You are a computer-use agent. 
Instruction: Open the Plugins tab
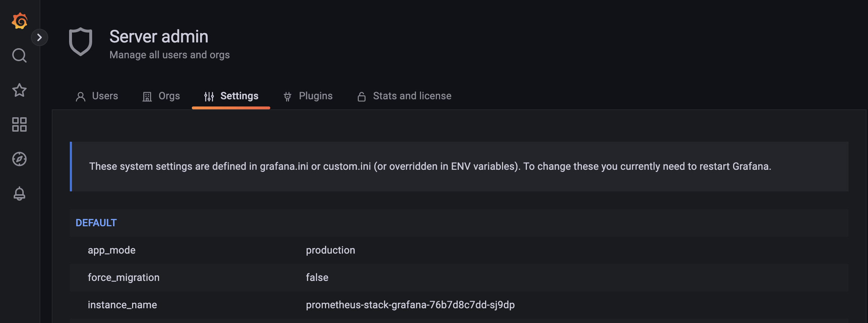point(316,96)
